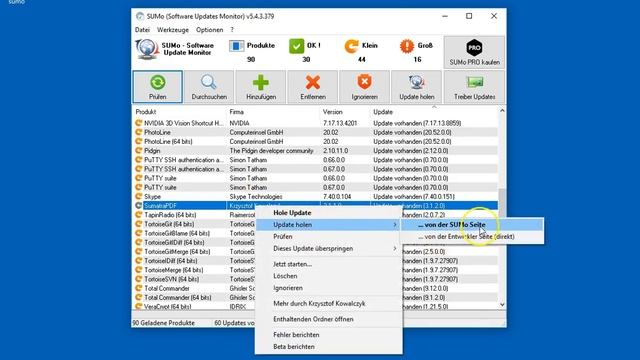Choose Jetzt starten... in context menu
640x360 pixels.
(x=329, y=264)
